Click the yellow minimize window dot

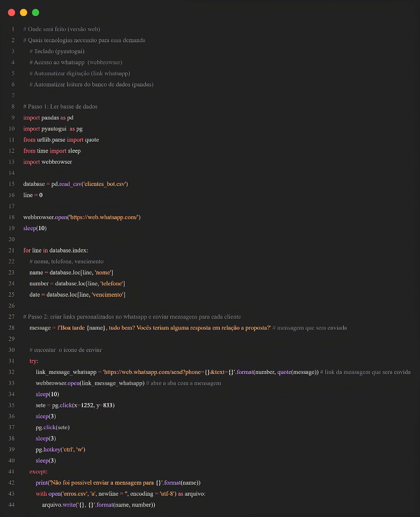(23, 12)
